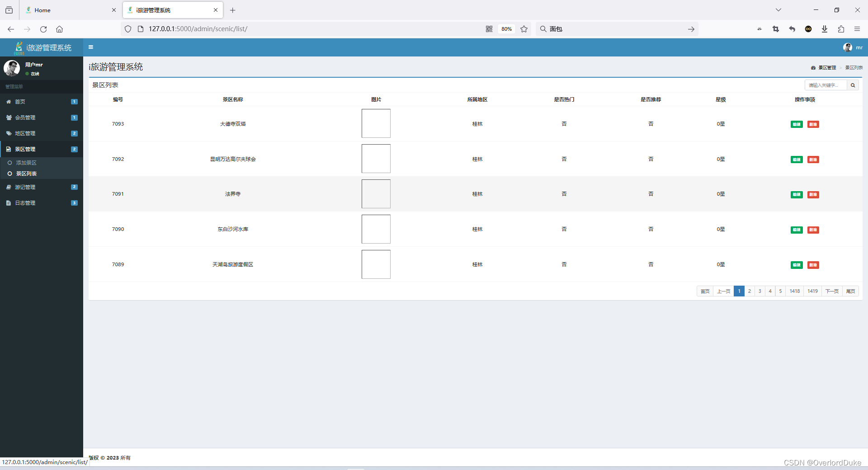Click the QR code icon in address bar
Viewport: 868px width, 470px height.
(x=489, y=29)
